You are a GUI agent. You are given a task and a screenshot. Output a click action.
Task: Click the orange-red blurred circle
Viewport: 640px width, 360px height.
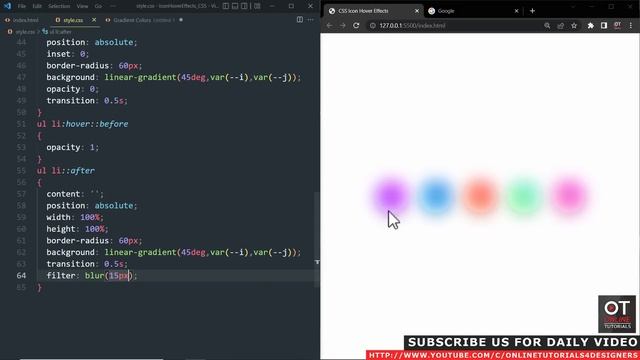tap(480, 196)
